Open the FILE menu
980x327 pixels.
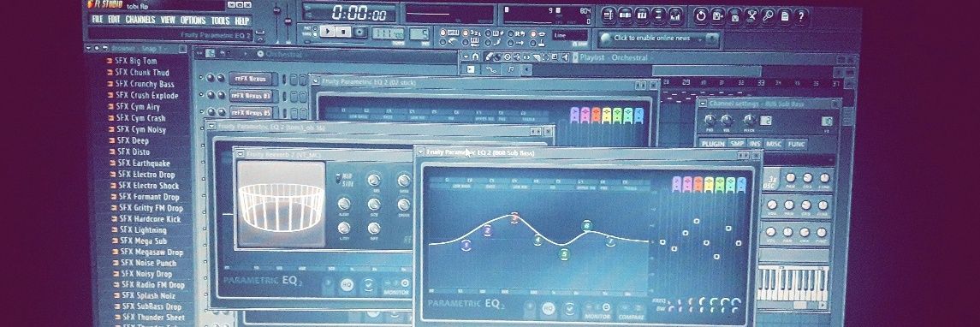97,20
